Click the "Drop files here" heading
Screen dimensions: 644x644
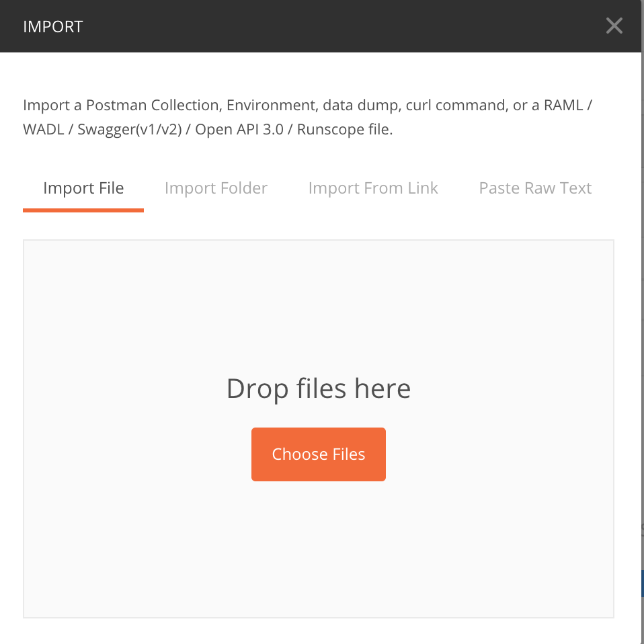coord(318,389)
